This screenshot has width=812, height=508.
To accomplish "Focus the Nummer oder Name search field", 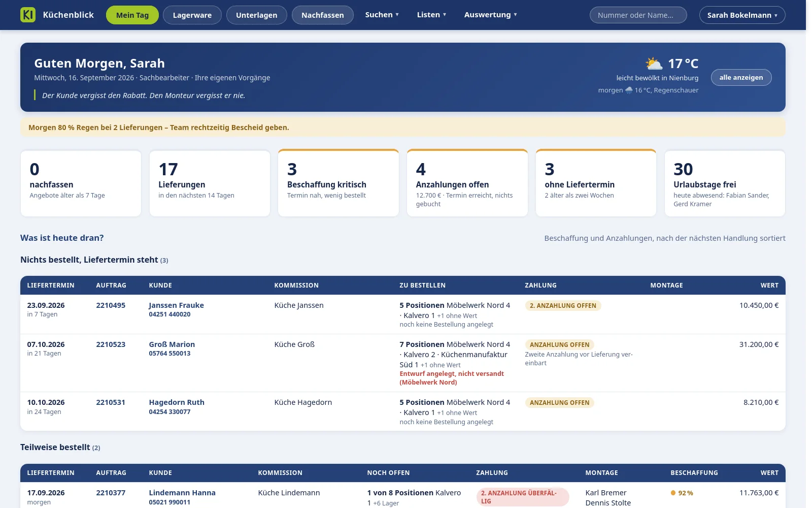I will (x=638, y=15).
